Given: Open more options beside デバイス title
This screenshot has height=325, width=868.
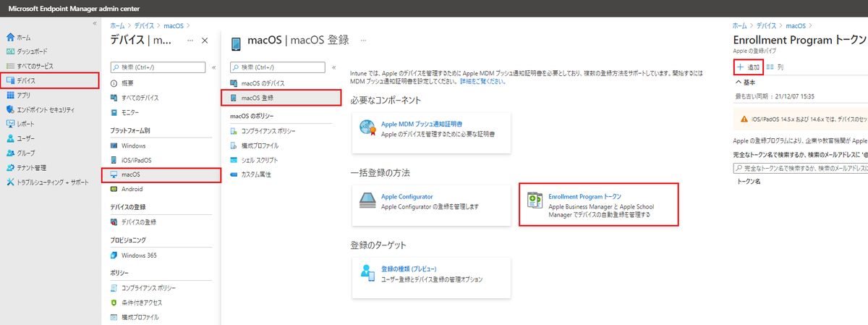Looking at the screenshot, I should (190, 40).
